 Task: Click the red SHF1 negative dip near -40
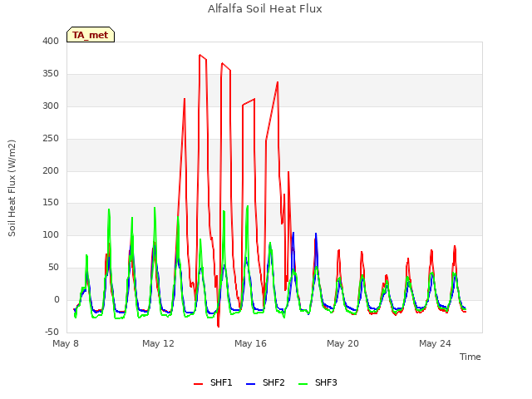(x=218, y=327)
